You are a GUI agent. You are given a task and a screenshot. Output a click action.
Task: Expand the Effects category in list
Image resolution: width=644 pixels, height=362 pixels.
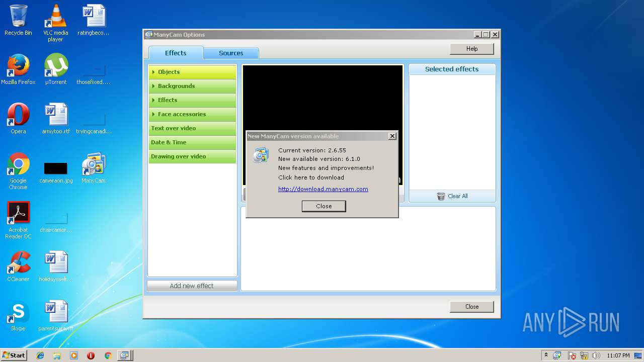192,100
